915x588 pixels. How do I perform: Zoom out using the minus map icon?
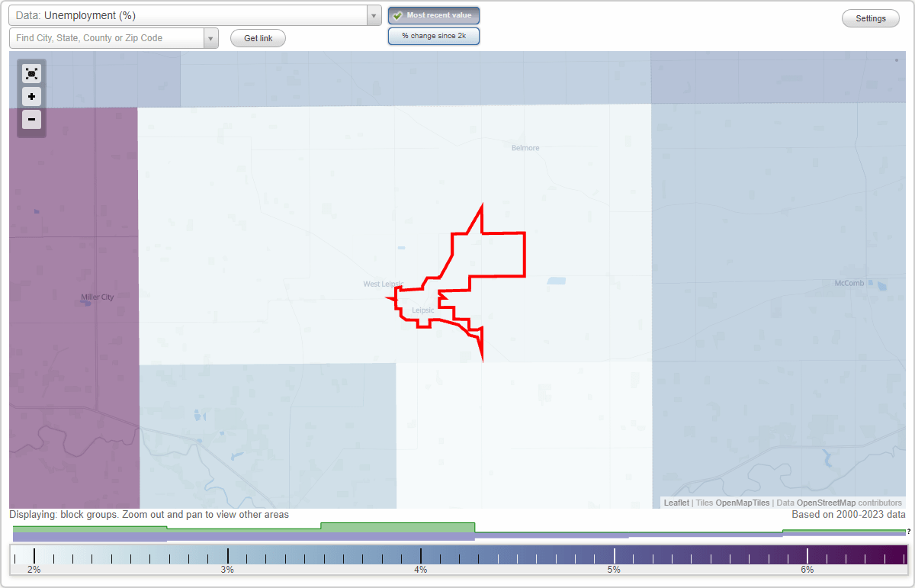(31, 119)
